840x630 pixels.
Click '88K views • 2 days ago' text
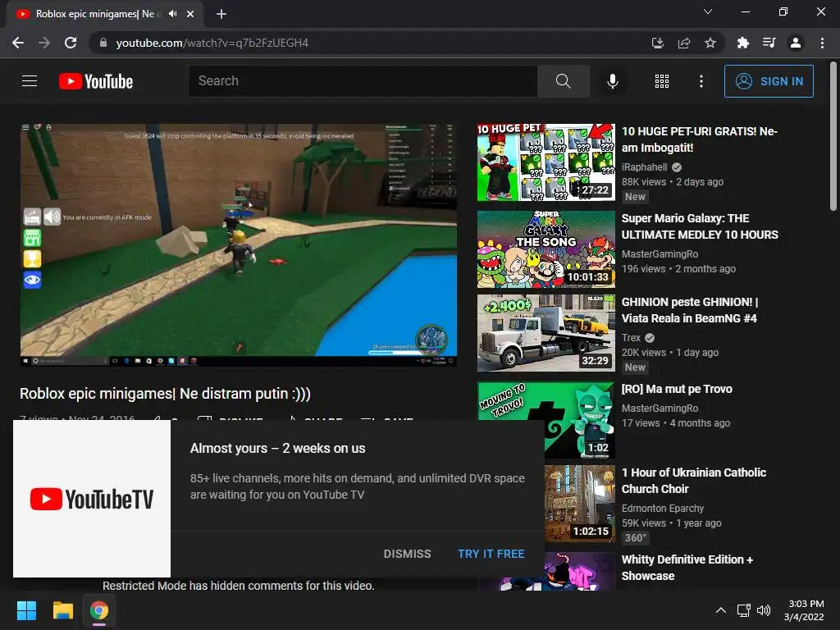click(x=673, y=182)
